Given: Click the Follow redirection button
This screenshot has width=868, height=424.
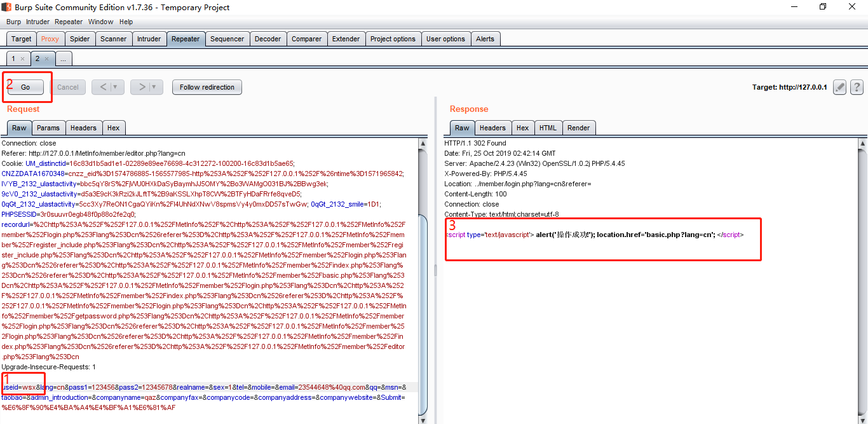Looking at the screenshot, I should click(x=207, y=87).
